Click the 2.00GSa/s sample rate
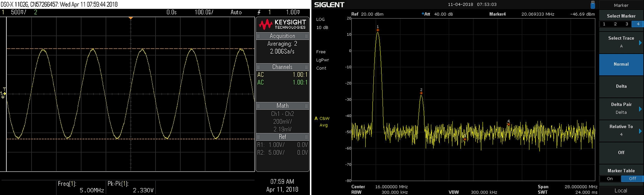644x195 pixels. click(282, 51)
